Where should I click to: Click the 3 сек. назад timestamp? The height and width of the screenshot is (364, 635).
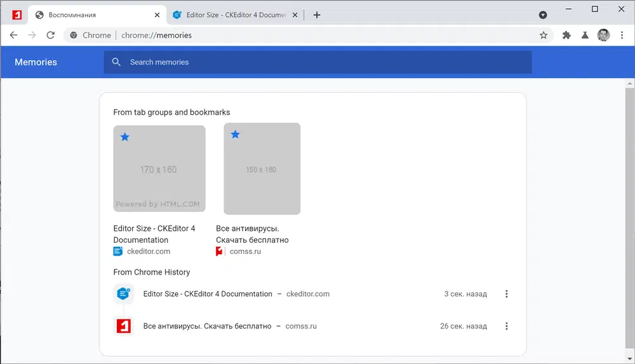[x=465, y=294]
